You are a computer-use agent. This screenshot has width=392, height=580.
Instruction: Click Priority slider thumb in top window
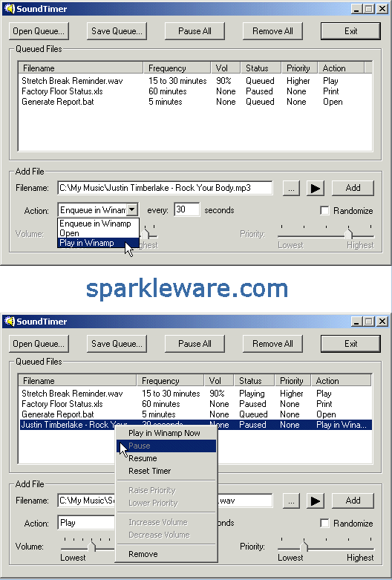coord(348,234)
